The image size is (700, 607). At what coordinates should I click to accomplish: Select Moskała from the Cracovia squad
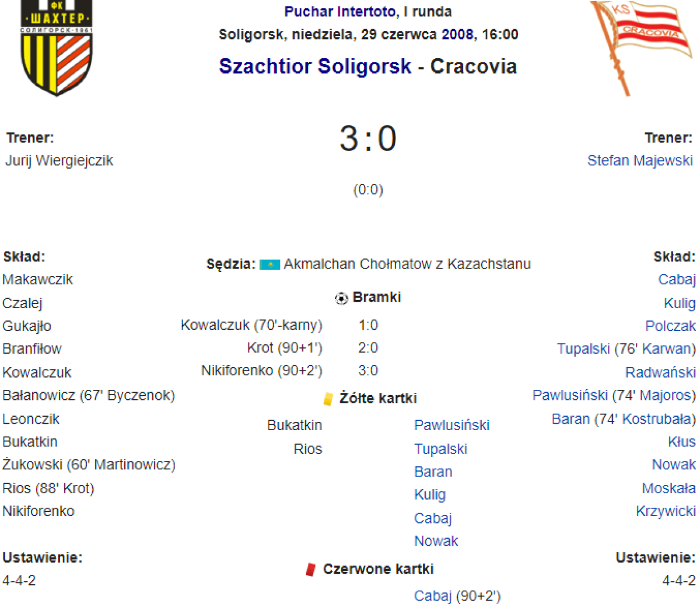(668, 488)
